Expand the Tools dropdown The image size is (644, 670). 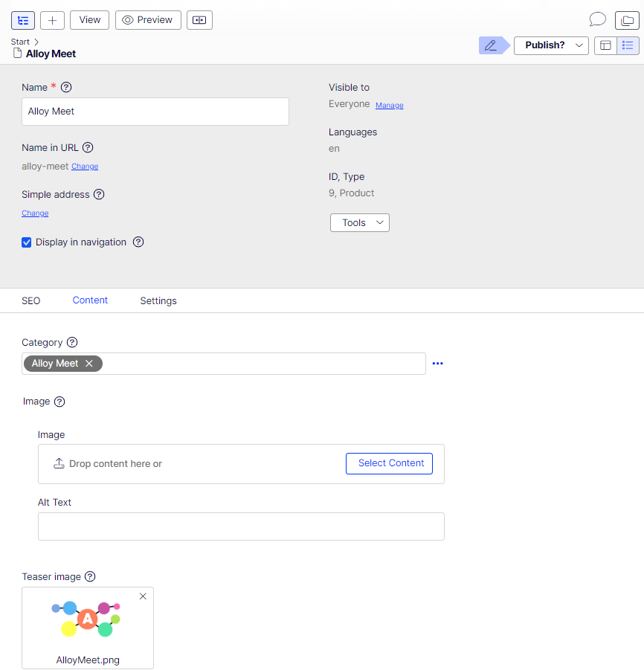point(359,223)
